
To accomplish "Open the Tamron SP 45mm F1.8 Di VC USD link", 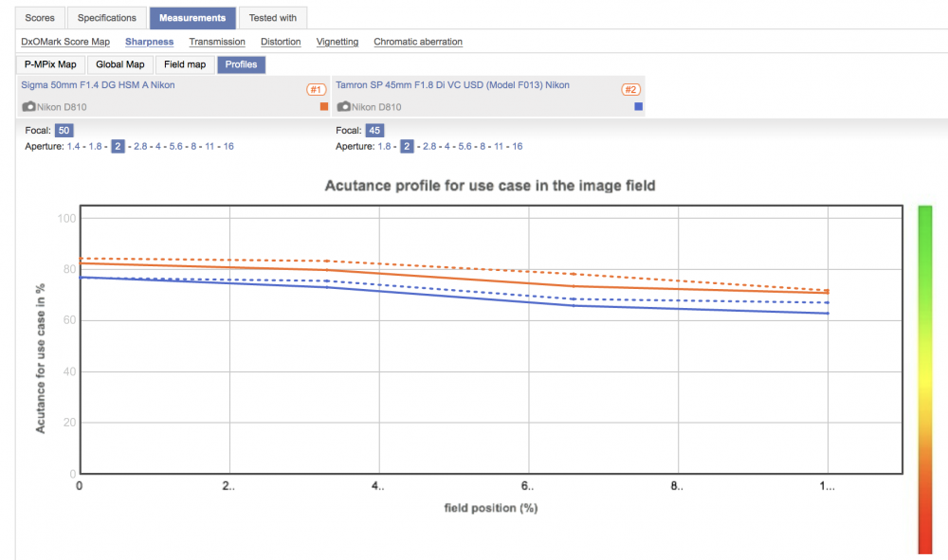I will click(453, 85).
